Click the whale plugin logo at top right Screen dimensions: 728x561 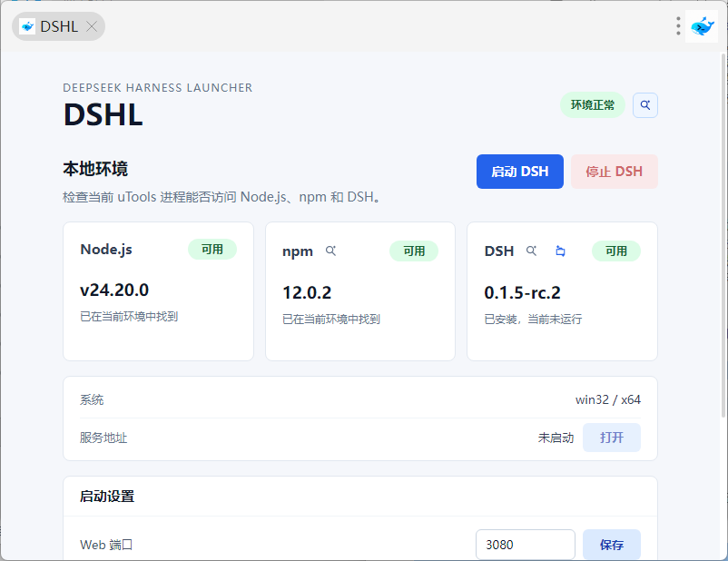click(702, 26)
